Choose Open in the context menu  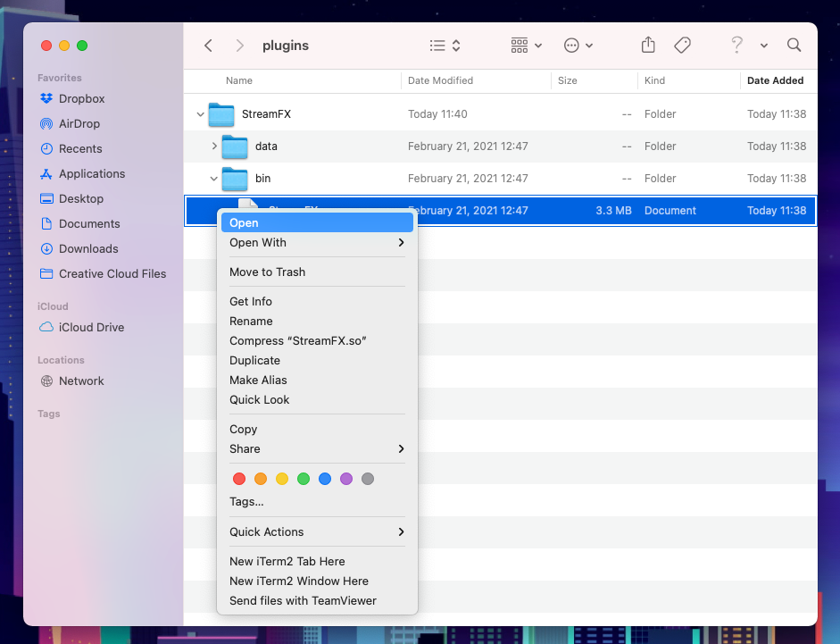pos(317,223)
